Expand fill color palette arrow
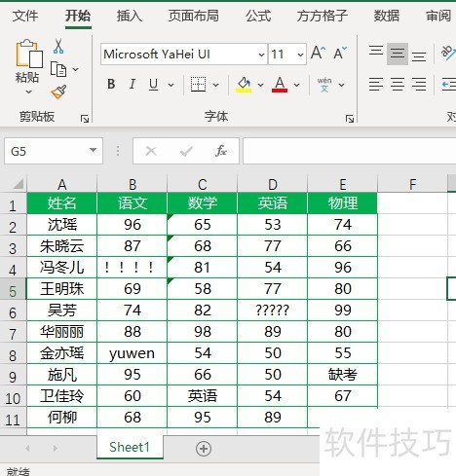This screenshot has height=476, width=456. pyautogui.click(x=260, y=85)
